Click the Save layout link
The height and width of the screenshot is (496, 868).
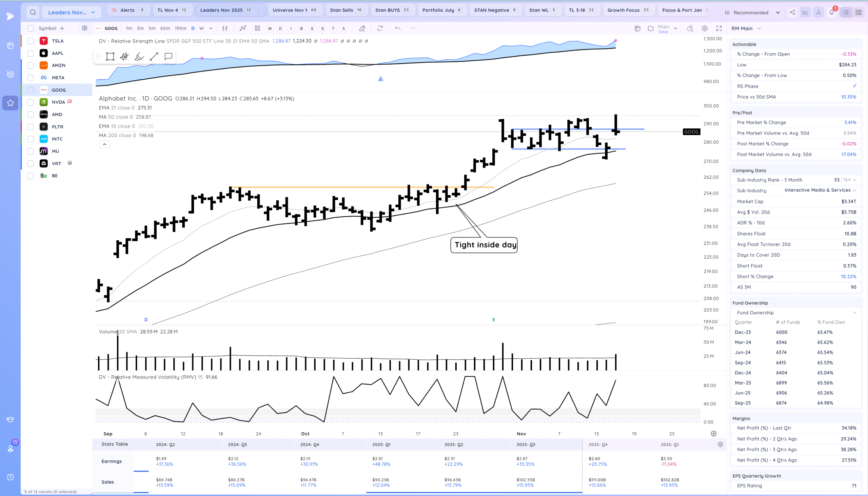pos(663,32)
